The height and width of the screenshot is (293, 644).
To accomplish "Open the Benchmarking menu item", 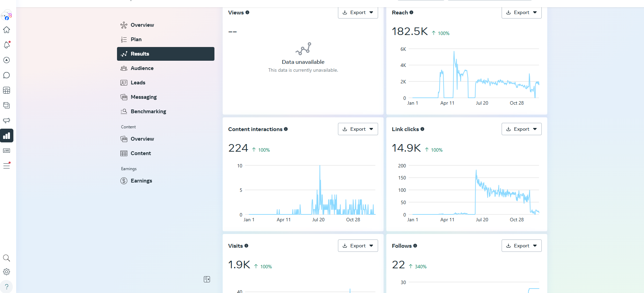I will tap(148, 112).
